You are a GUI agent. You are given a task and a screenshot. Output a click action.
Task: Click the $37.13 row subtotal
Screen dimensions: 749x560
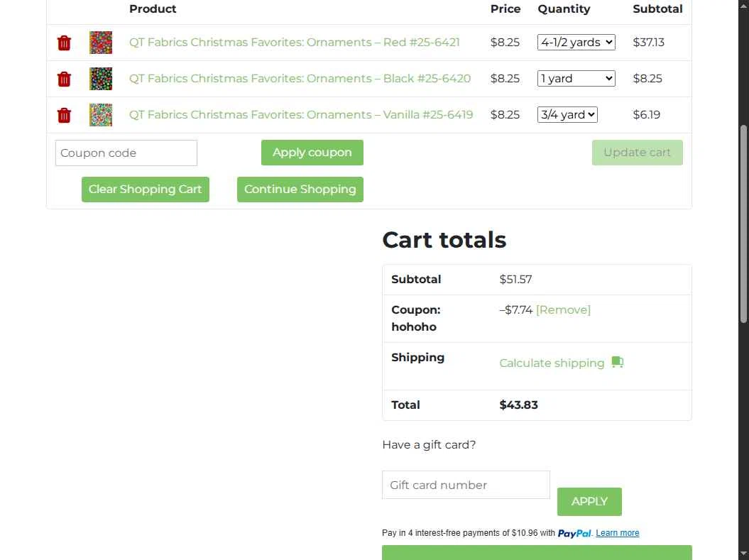coord(648,42)
